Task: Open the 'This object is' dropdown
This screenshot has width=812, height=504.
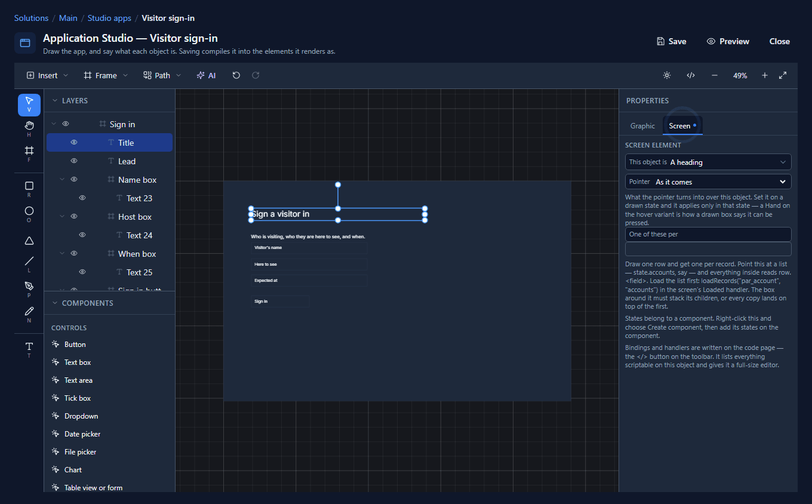Action: (708, 162)
